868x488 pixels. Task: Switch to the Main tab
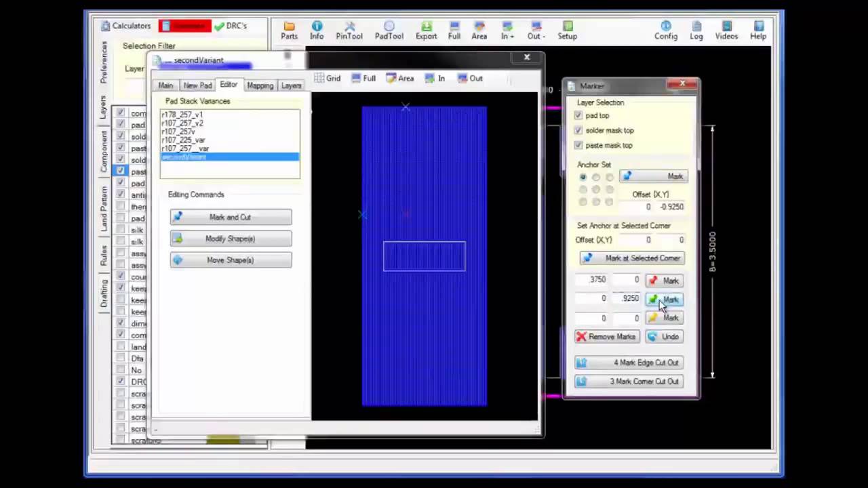pyautogui.click(x=165, y=85)
